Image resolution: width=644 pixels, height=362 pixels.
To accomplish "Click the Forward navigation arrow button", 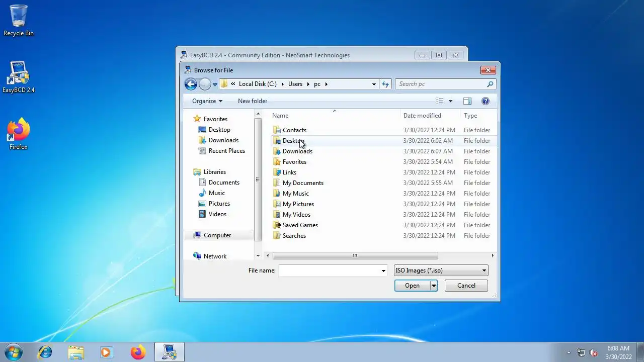I will point(205,84).
